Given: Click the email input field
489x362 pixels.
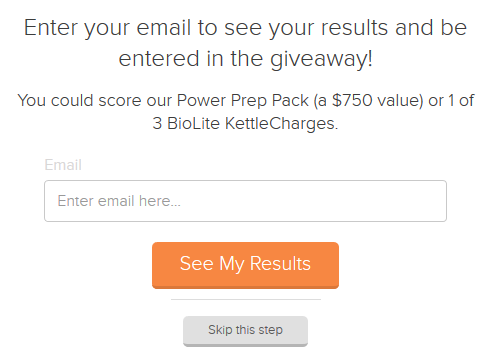Looking at the screenshot, I should pyautogui.click(x=245, y=201).
